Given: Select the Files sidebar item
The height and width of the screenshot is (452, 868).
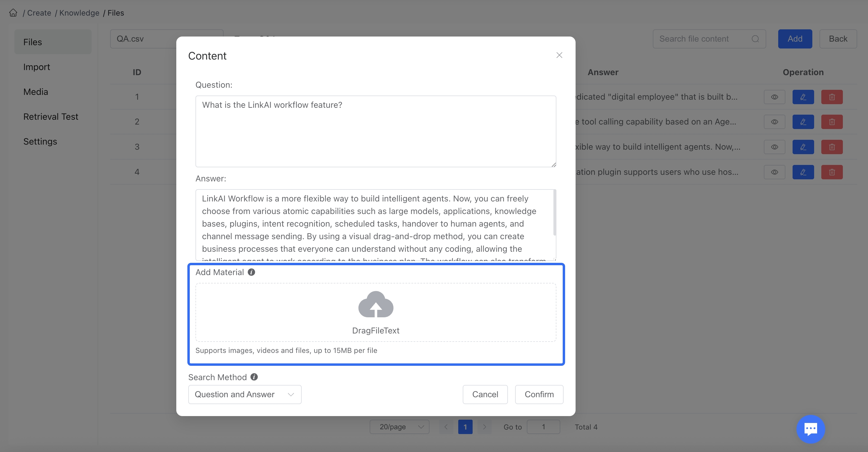Looking at the screenshot, I should (x=53, y=42).
